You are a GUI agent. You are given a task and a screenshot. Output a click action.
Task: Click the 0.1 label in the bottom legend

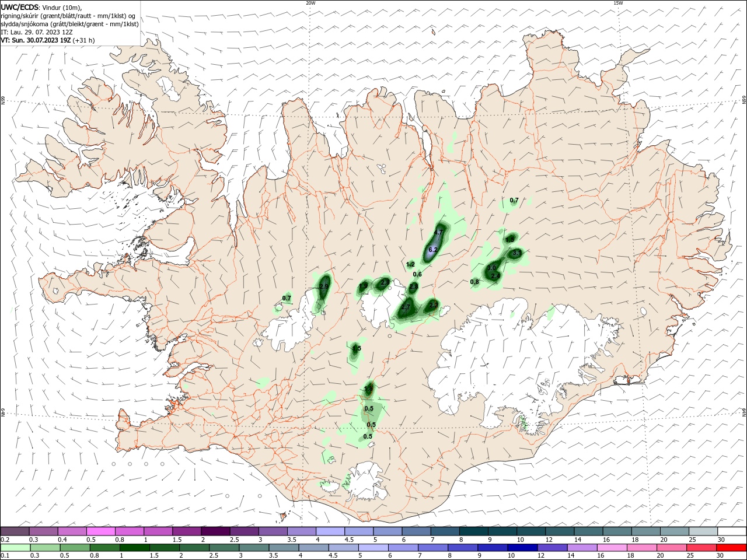point(5,556)
